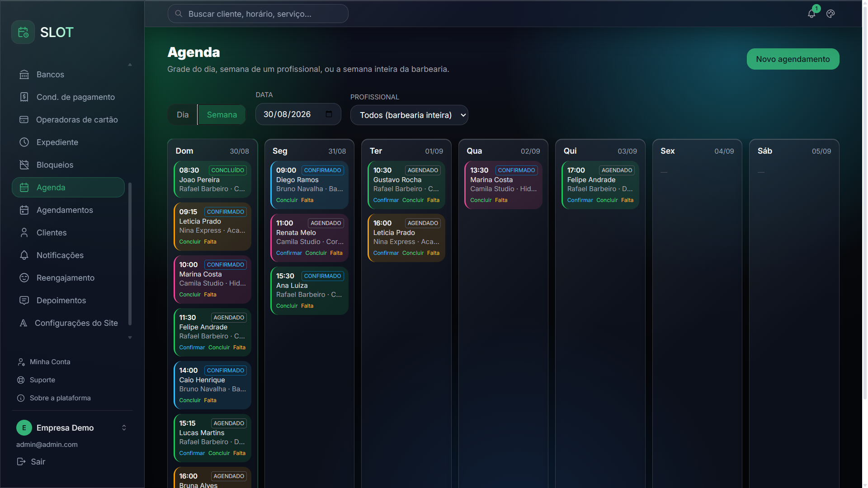This screenshot has height=488, width=868.
Task: Switch agenda view to Dia
Action: tap(183, 115)
